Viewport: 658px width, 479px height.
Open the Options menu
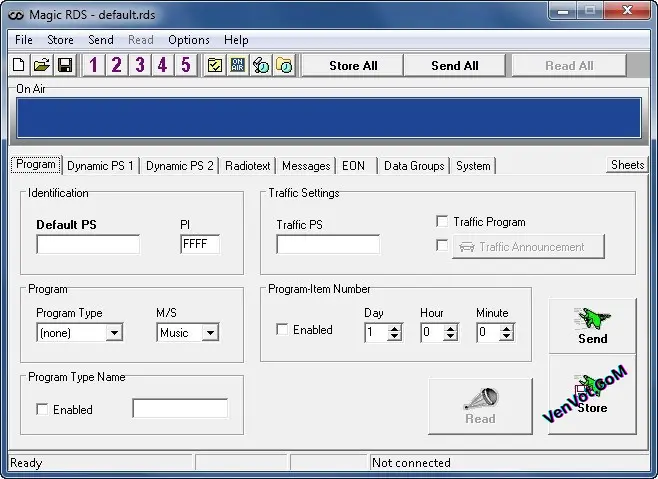coord(188,40)
